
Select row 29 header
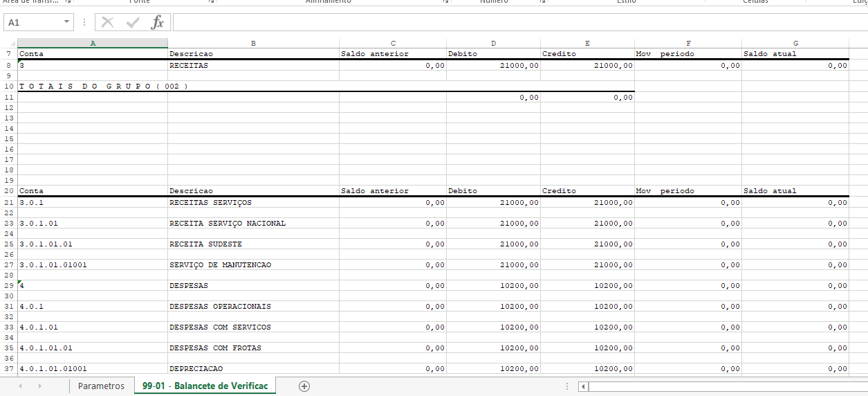tap(9, 285)
